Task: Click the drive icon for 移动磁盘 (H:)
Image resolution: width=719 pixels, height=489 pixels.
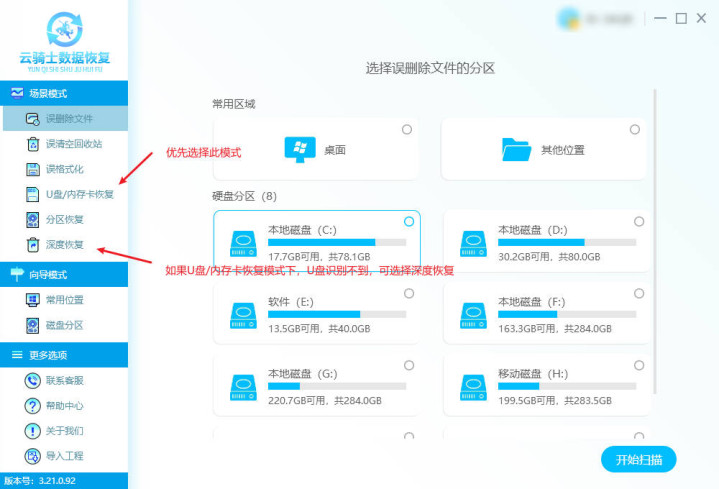Action: point(473,388)
